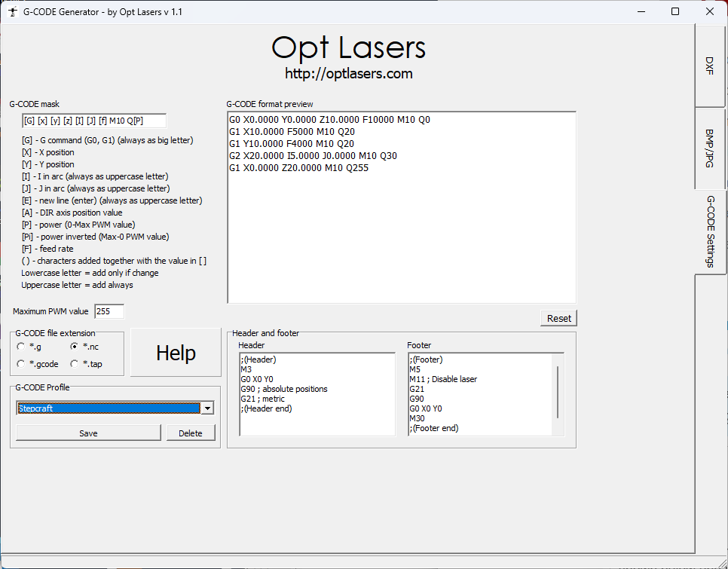Expand the G-CODE Profile dropdown arrow
The height and width of the screenshot is (569, 728).
pos(207,408)
